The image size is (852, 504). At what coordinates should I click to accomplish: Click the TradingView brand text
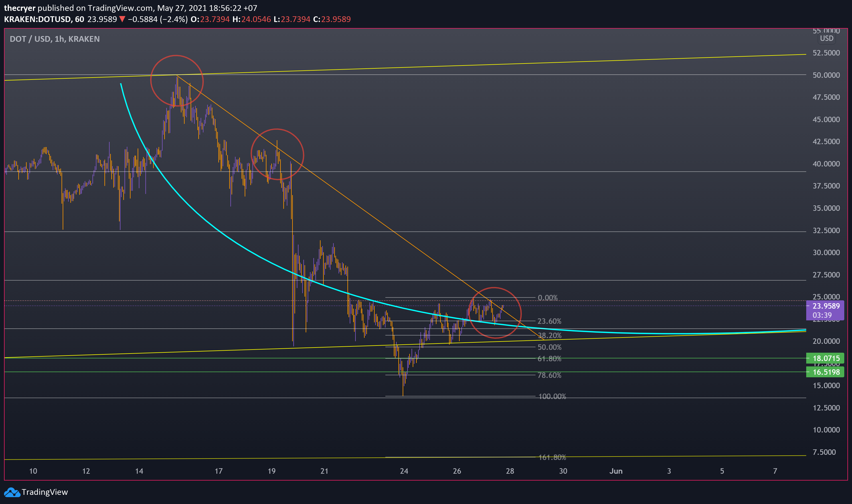[x=45, y=492]
